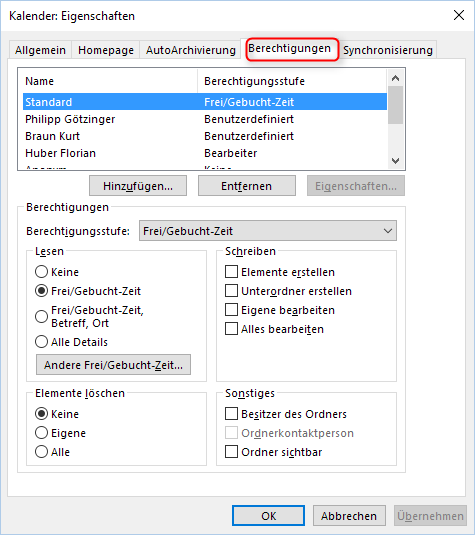Click the Hinzufügen button
This screenshot has height=535, width=475.
(138, 186)
